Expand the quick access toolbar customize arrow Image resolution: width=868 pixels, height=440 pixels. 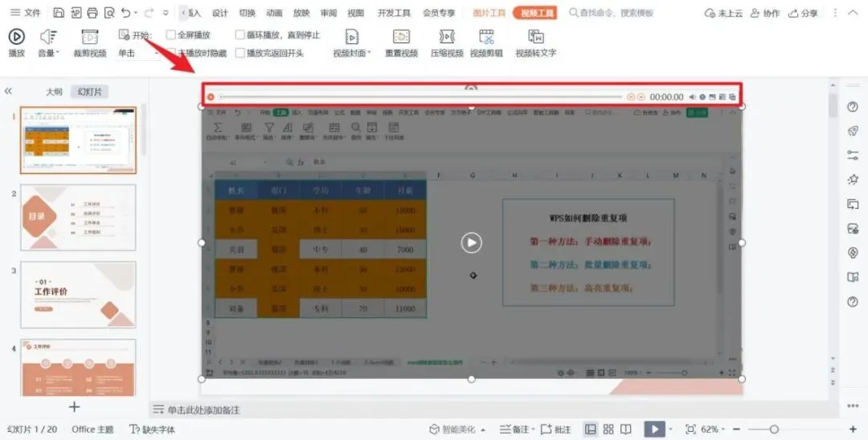[x=166, y=12]
